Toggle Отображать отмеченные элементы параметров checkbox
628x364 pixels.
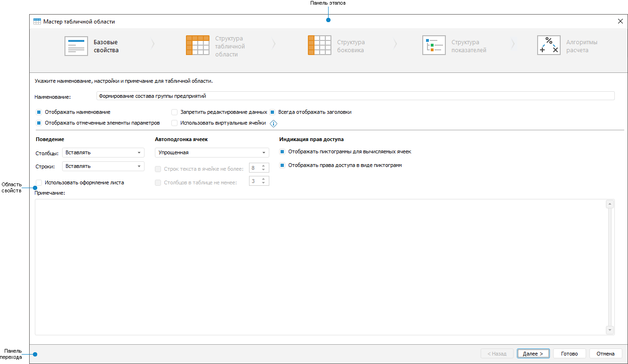pyautogui.click(x=39, y=123)
